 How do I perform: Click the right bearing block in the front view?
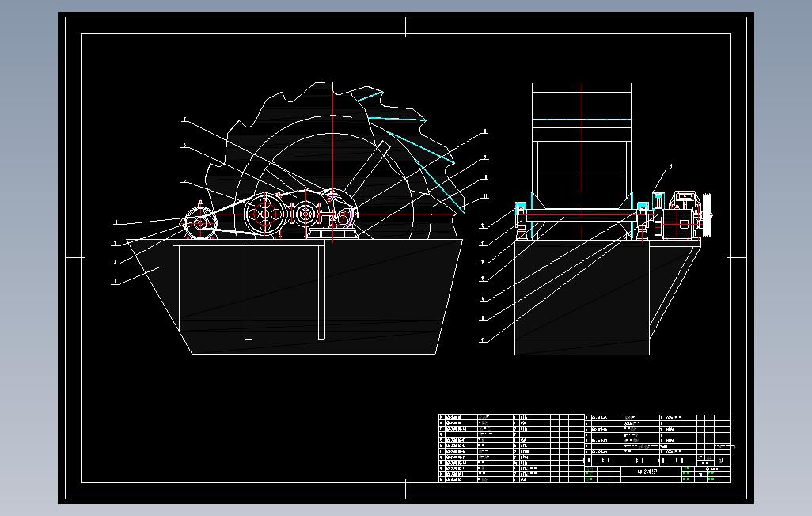[x=643, y=222]
